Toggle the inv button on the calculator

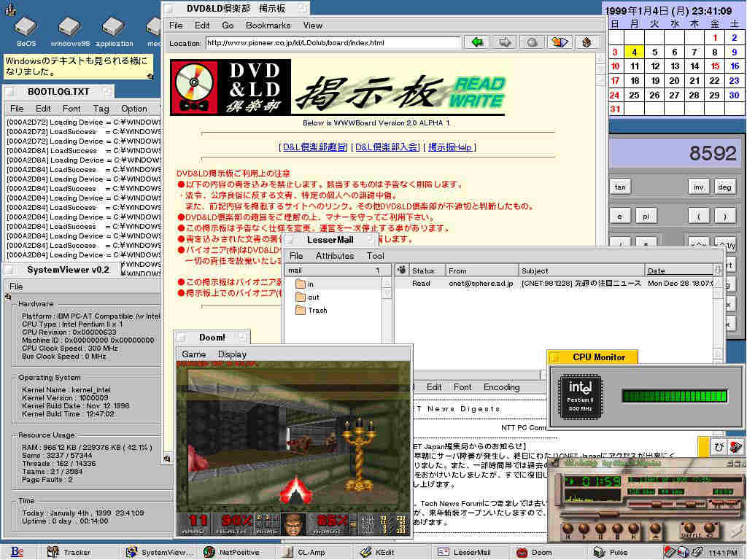[x=698, y=187]
